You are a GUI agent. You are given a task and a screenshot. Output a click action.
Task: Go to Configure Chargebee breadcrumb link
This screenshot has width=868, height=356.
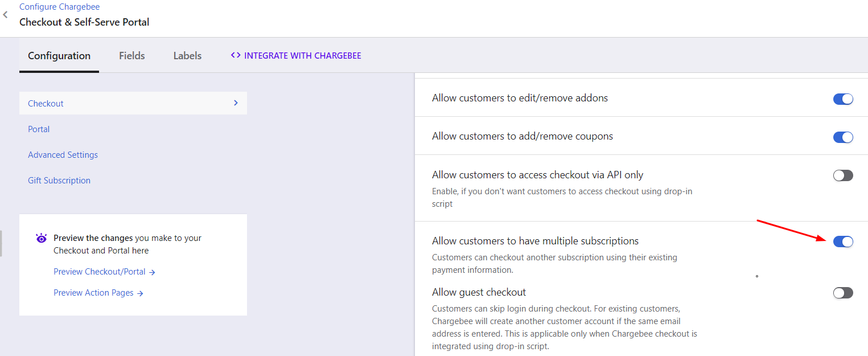[x=59, y=7]
